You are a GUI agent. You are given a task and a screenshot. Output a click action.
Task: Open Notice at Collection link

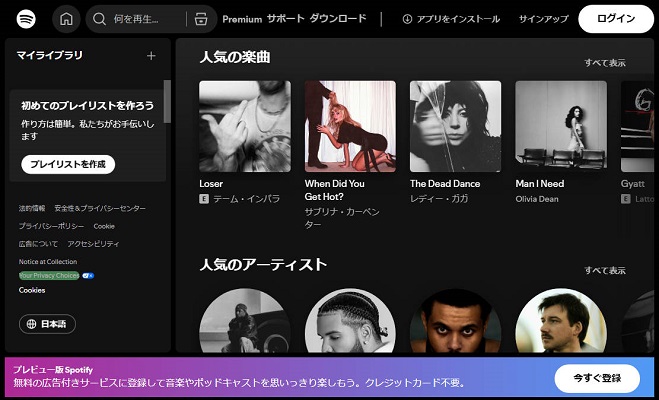point(48,261)
